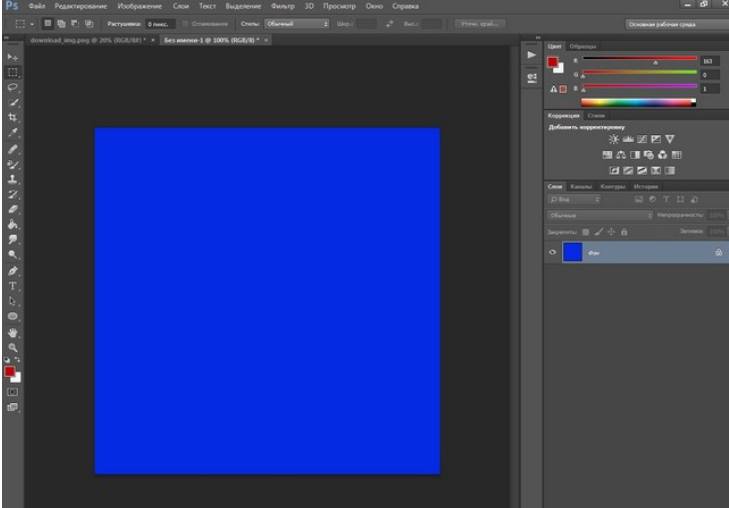
Task: Open the Фильтр menu
Action: [x=283, y=6]
